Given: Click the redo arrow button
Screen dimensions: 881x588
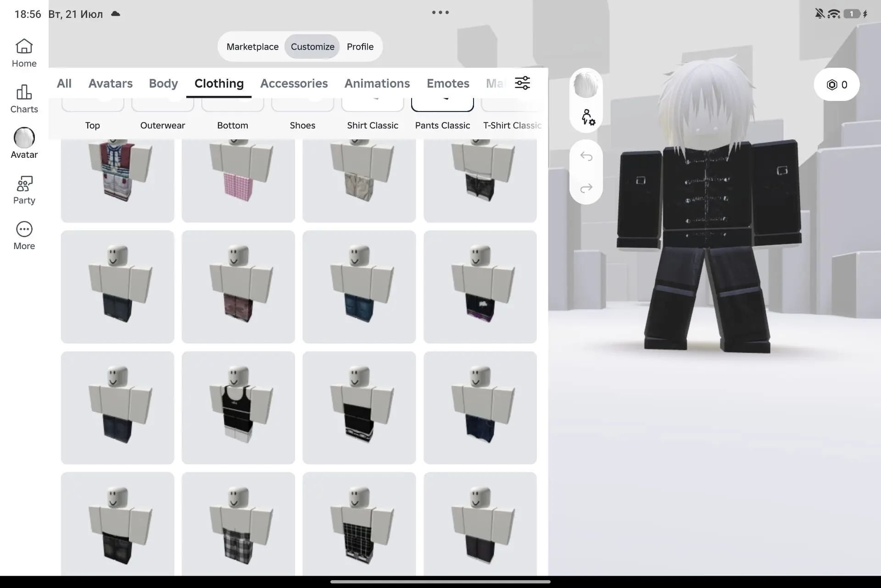Looking at the screenshot, I should (x=586, y=188).
